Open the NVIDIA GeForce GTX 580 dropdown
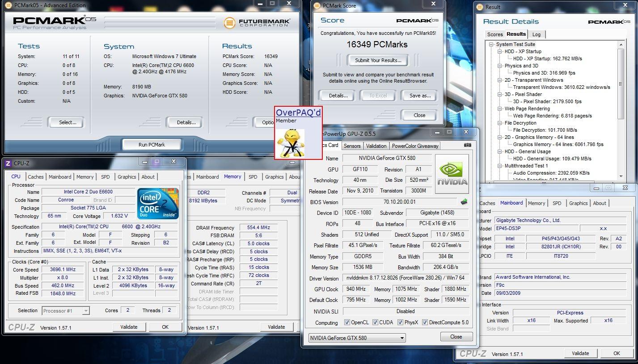The width and height of the screenshot is (638, 364). coord(357,338)
